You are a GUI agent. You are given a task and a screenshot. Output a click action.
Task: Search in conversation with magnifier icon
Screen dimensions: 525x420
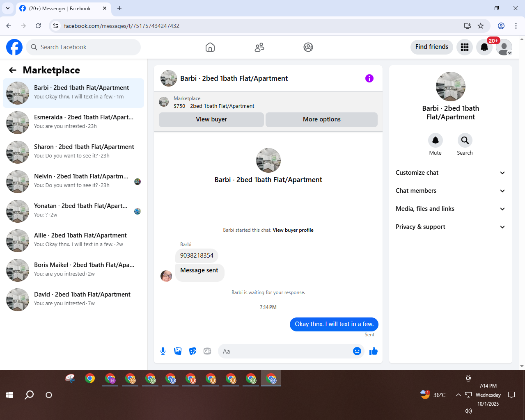[x=465, y=140]
